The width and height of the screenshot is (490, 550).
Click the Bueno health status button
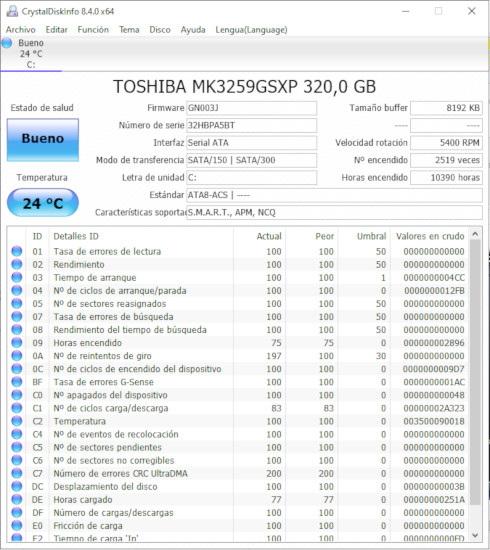43,140
